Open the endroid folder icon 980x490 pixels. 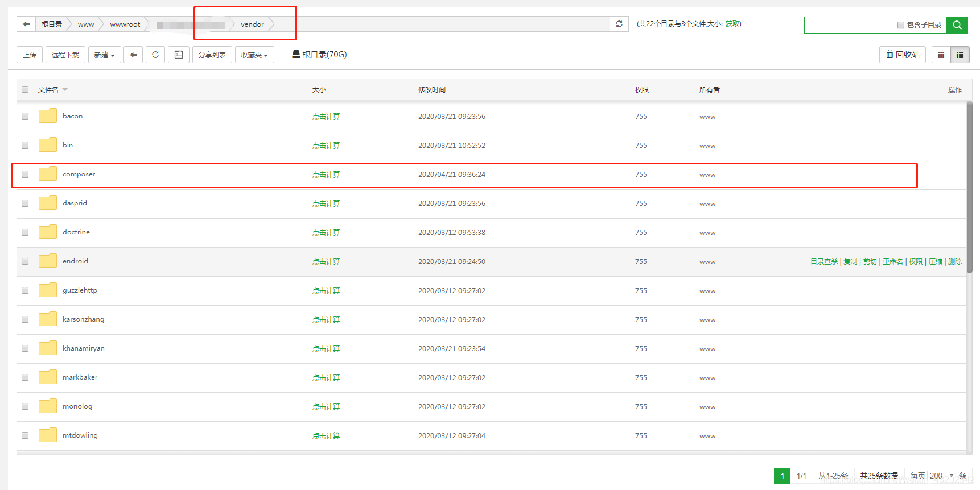click(48, 261)
